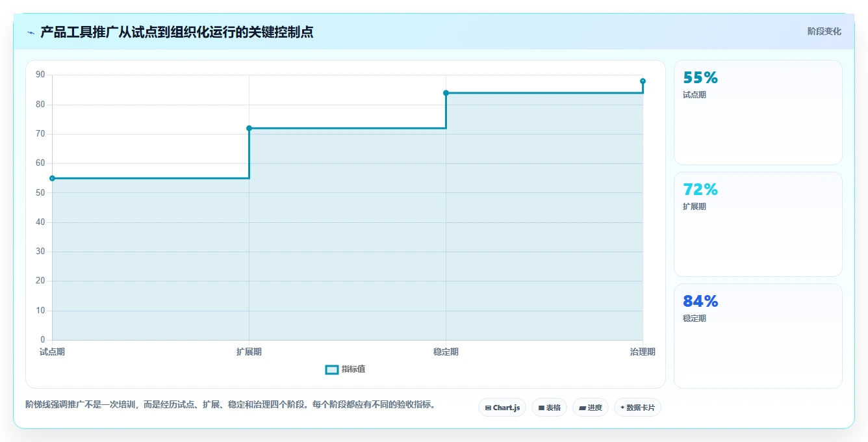Click the 阶段变化 label in header
The height and width of the screenshot is (442, 868).
[x=824, y=31]
